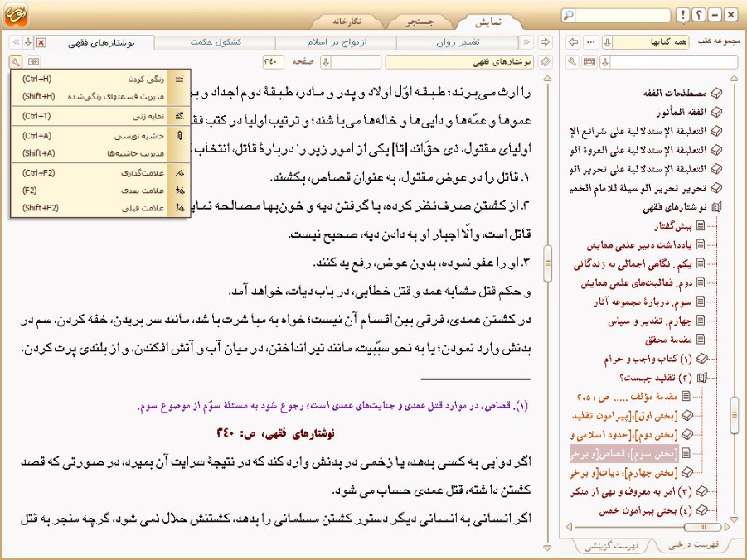Click the book icon beside الفقه المأثور
This screenshot has width=747, height=560.
(x=716, y=112)
